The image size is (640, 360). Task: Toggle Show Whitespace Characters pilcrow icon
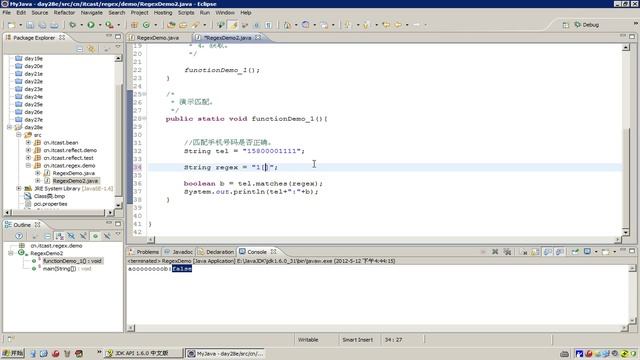(x=268, y=25)
